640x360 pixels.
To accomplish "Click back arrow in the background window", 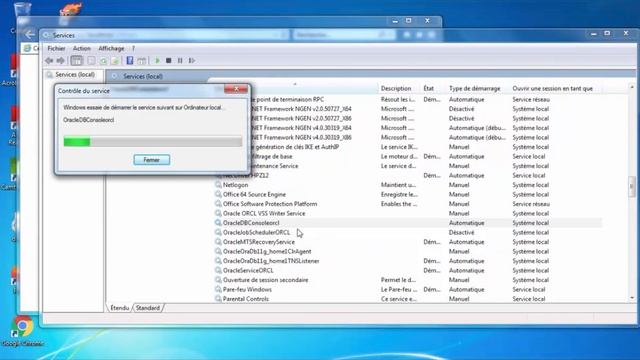I will point(30,35).
